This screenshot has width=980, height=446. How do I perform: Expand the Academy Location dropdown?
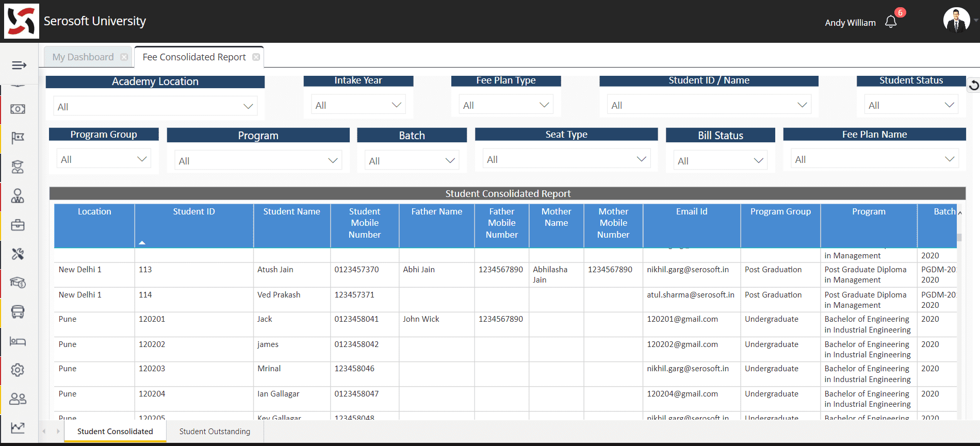(155, 107)
